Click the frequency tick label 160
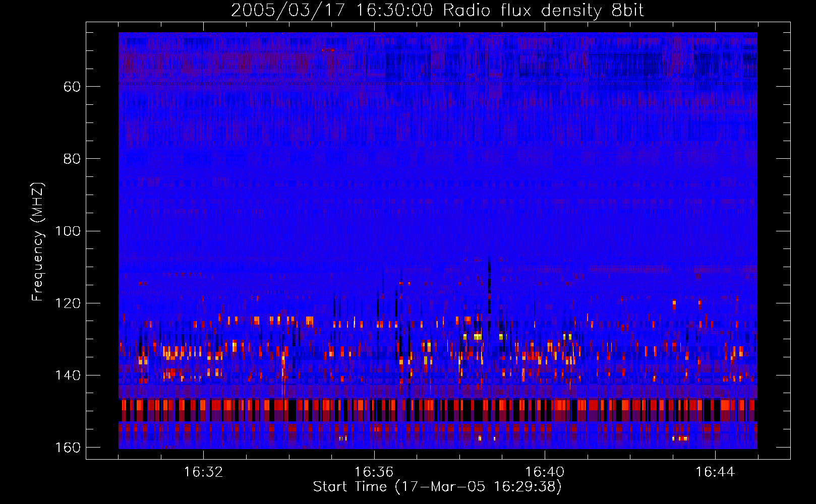Image resolution: width=816 pixels, height=504 pixels. 68,448
